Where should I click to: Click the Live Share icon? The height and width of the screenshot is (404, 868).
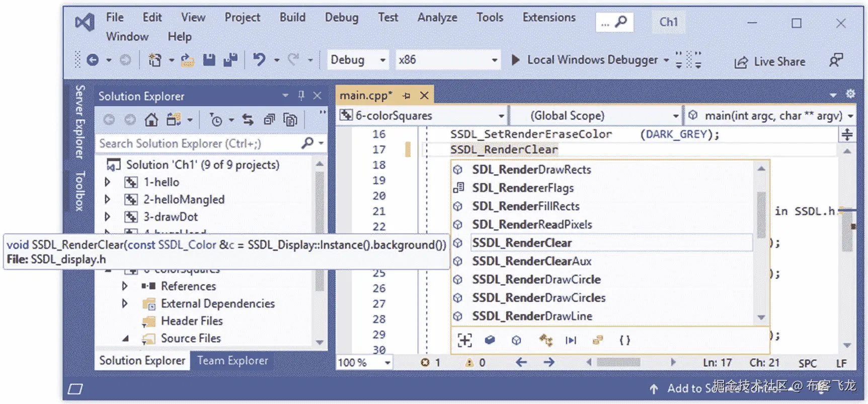tap(741, 62)
